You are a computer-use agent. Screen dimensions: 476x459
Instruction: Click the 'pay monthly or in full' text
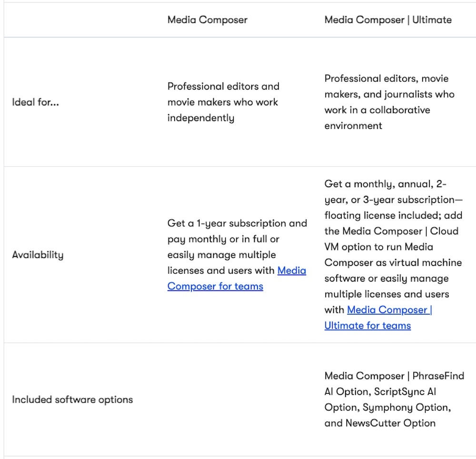223,239
